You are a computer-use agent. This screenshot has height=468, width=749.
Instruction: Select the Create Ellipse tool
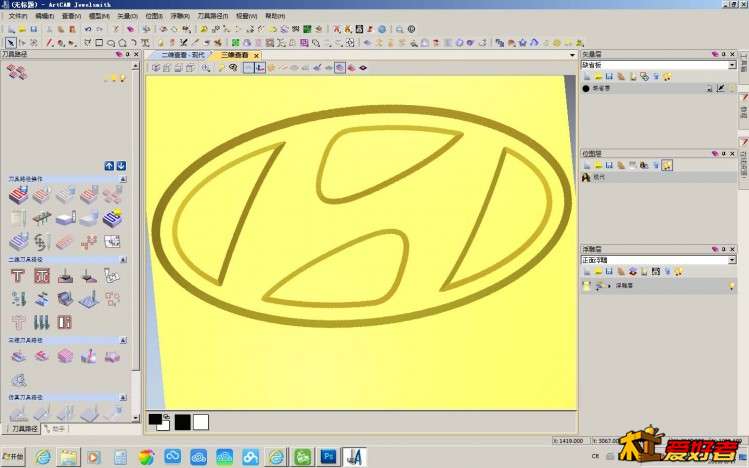tap(111, 43)
